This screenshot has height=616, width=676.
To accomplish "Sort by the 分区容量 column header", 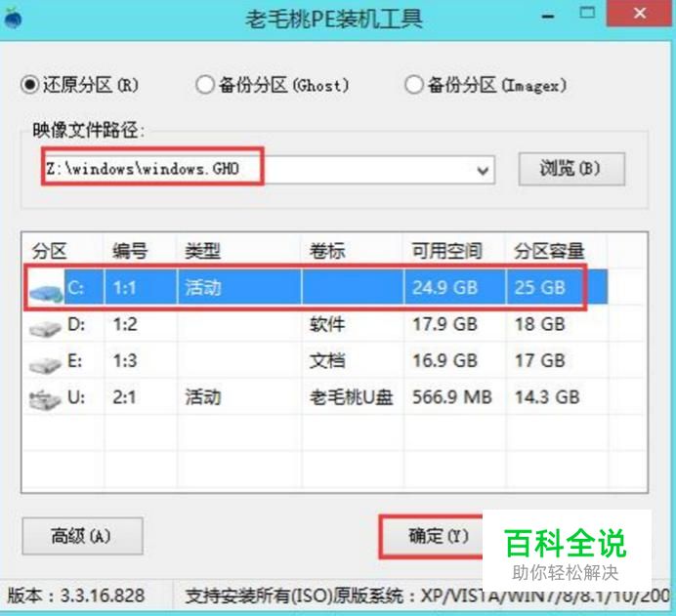I will pos(550,251).
